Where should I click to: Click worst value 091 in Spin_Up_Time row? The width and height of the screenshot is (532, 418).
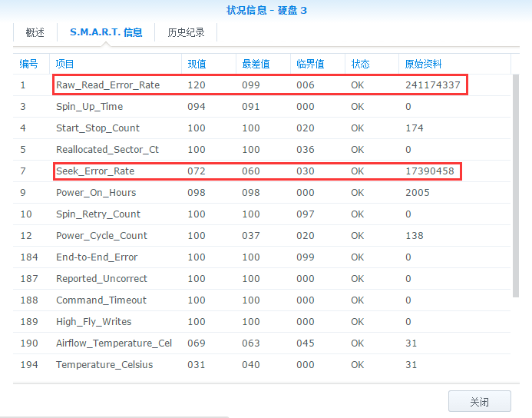pyautogui.click(x=251, y=107)
